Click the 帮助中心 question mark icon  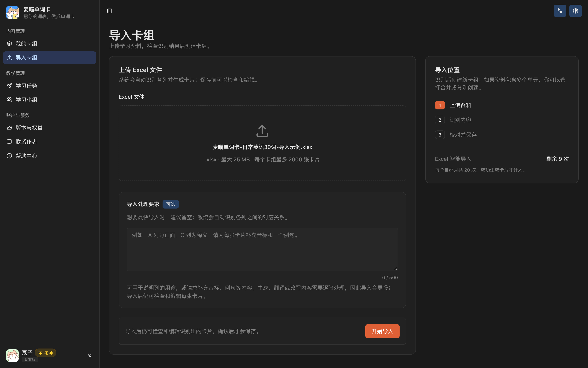(9, 156)
